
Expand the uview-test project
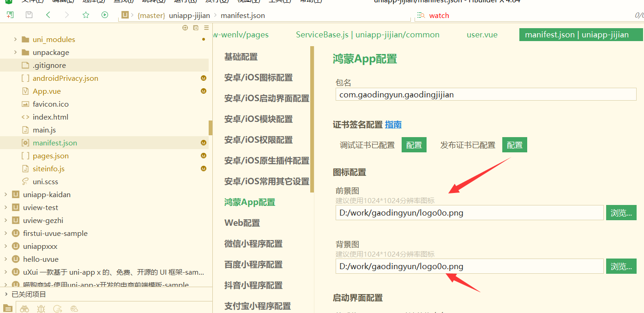[6, 207]
